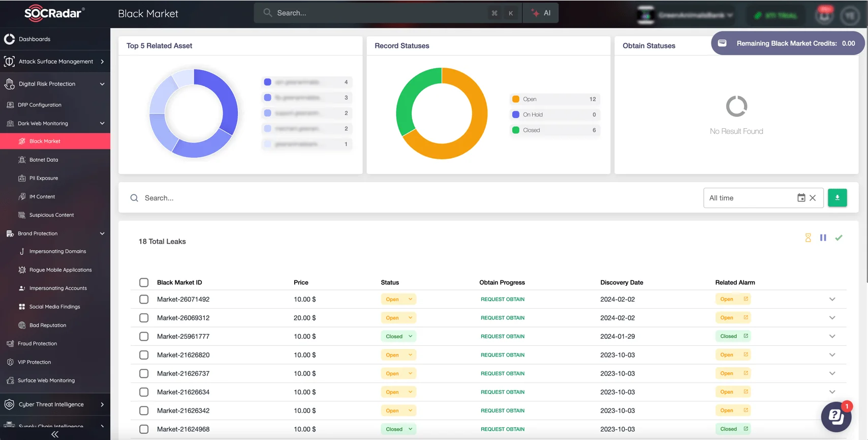
Task: Check the box for Market-25961777
Action: [144, 336]
